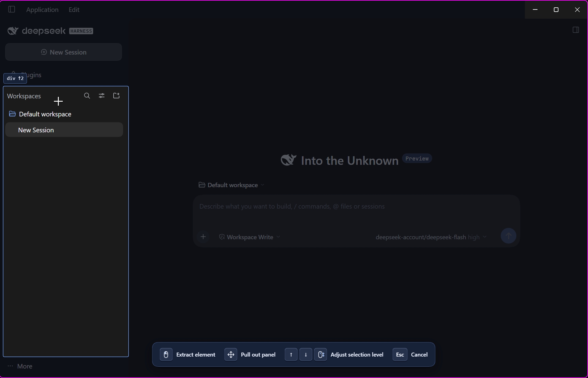Search workspaces with the magnifier icon
Screen dimensions: 588x378
[87, 96]
